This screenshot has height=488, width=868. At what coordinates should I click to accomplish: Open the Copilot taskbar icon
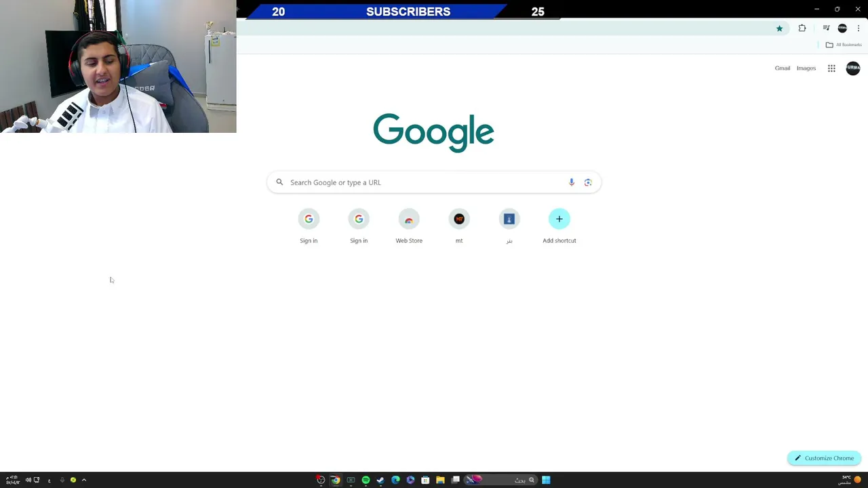[x=410, y=480]
